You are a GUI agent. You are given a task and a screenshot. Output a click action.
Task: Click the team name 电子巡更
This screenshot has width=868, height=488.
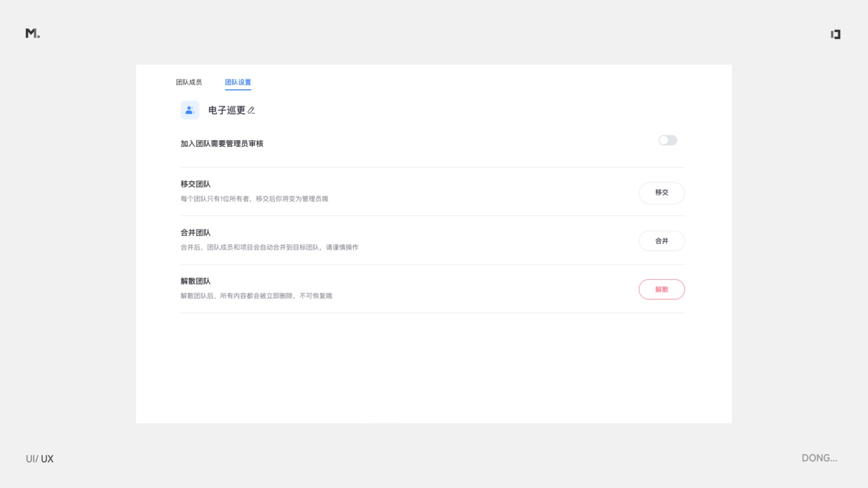227,110
